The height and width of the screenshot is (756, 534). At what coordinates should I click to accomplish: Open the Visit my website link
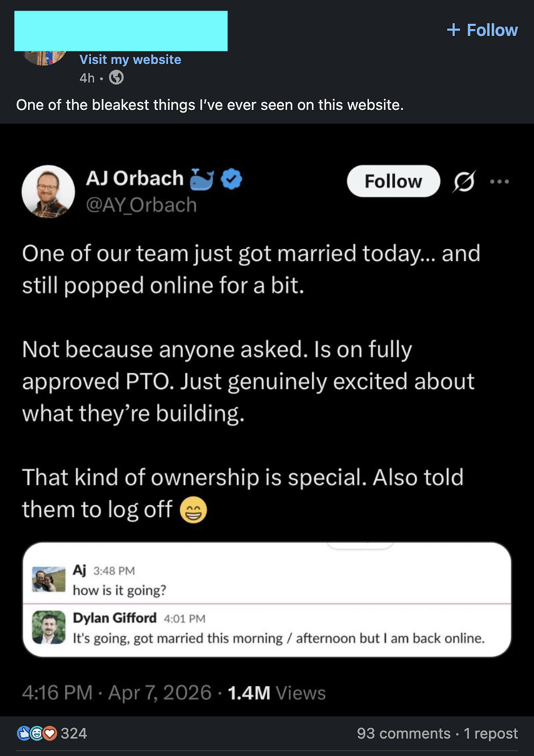[129, 59]
